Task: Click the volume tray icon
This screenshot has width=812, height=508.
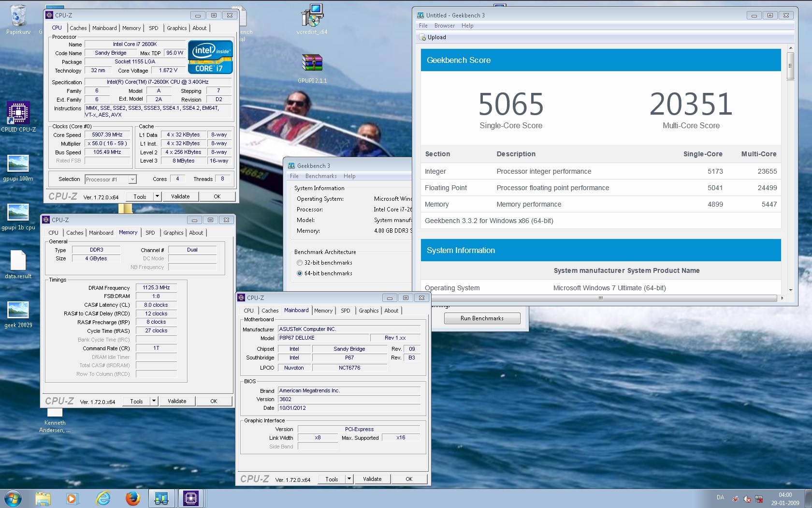Action: (x=747, y=499)
